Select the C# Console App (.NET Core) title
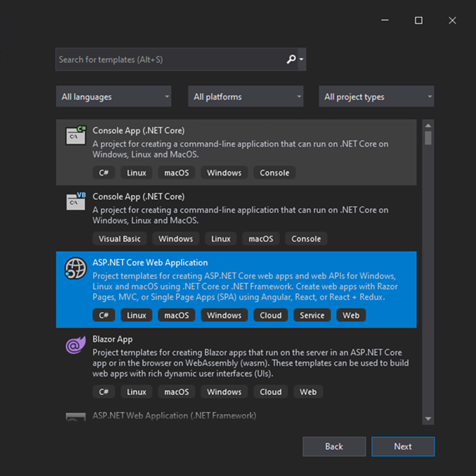This screenshot has width=476, height=476. point(139,130)
